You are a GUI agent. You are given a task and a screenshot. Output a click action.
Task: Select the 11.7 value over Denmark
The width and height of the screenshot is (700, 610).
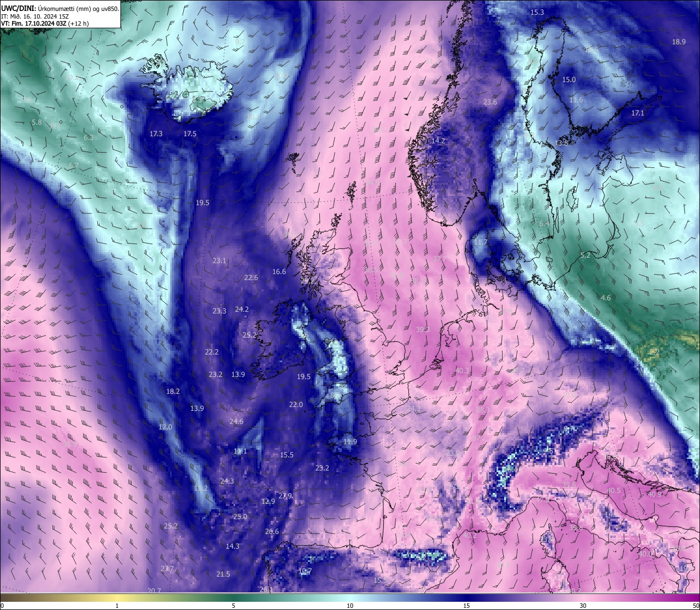[481, 242]
